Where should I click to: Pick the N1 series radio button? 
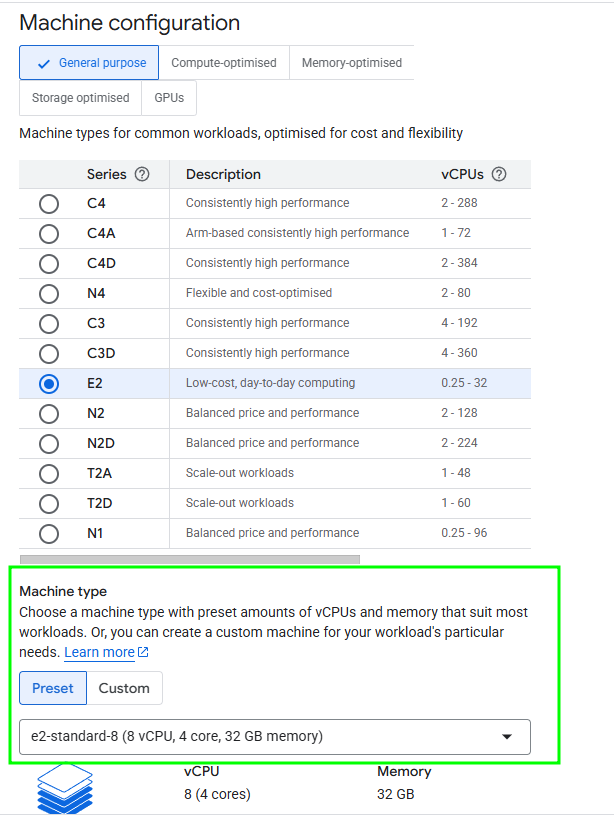point(48,534)
